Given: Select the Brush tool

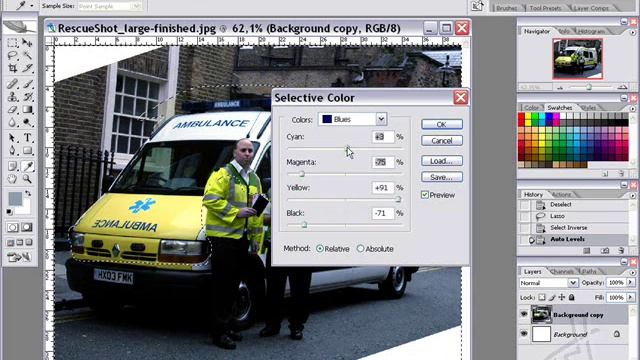Looking at the screenshot, I should pyautogui.click(x=27, y=84).
